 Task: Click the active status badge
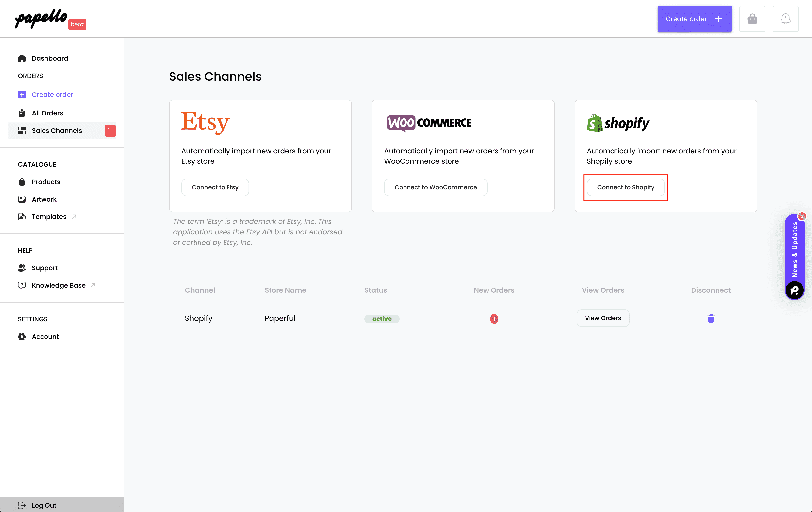coord(382,319)
